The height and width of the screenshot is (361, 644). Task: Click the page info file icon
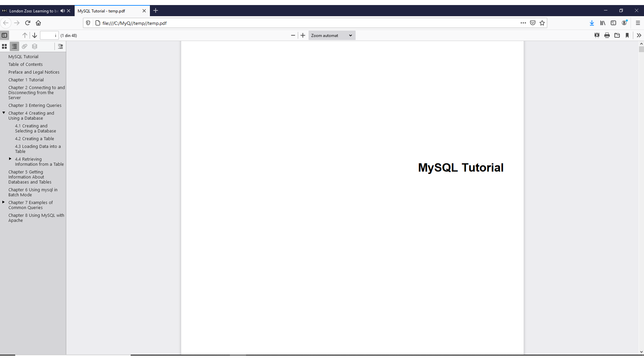[x=98, y=23]
